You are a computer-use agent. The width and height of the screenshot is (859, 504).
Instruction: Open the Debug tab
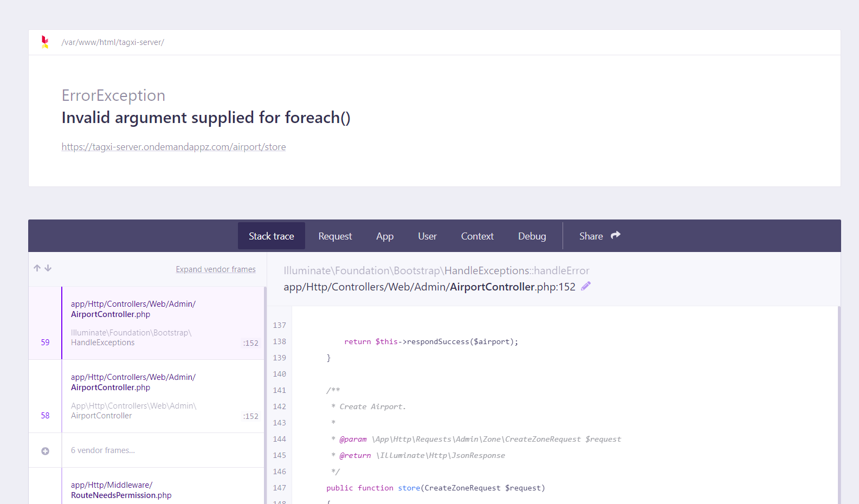pos(532,236)
